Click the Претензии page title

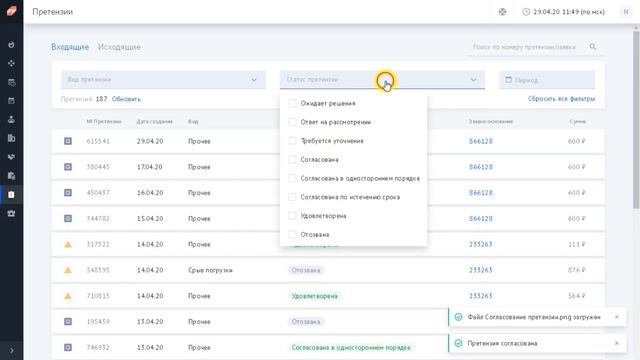[x=53, y=12]
